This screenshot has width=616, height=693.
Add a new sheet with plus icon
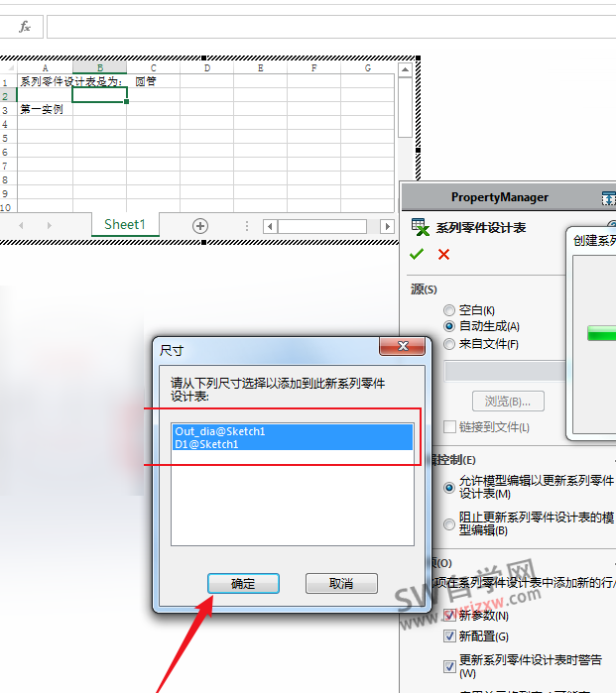tap(200, 226)
